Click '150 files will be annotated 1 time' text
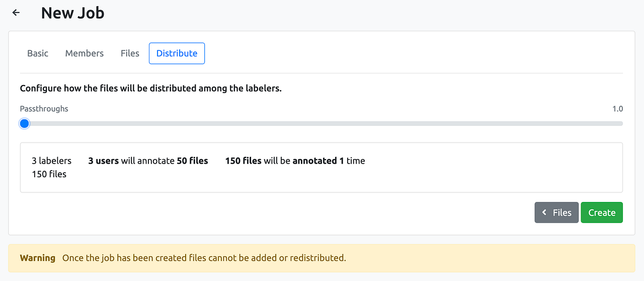The width and height of the screenshot is (644, 281). [x=295, y=161]
